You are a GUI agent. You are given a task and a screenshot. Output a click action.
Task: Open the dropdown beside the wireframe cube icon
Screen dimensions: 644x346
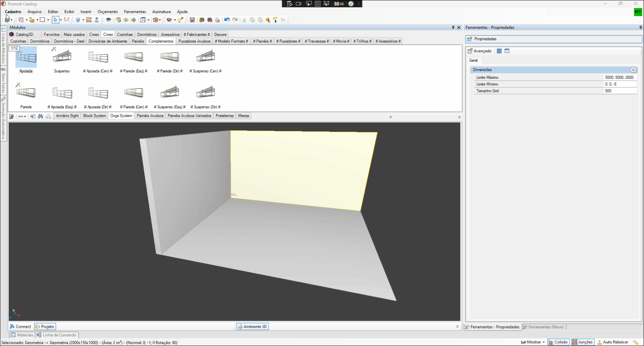148,20
